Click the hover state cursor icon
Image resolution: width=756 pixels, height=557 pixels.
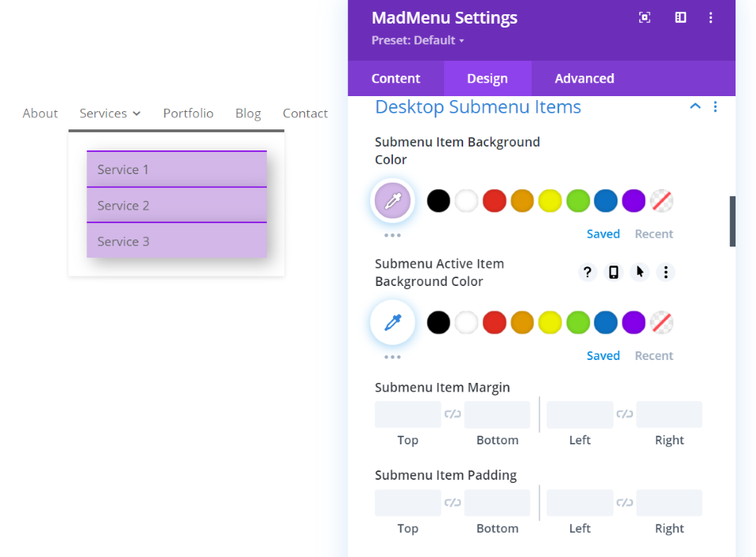click(639, 273)
